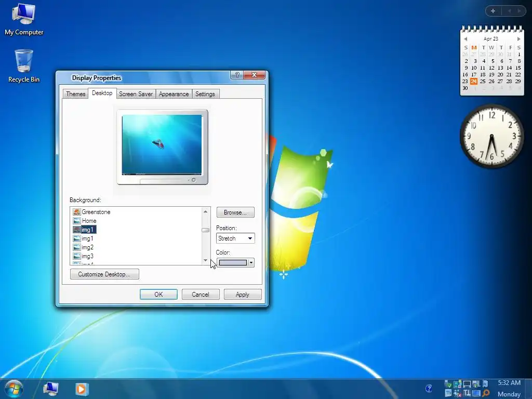Click the Apr 23 calendar header
The height and width of the screenshot is (399, 532).
point(490,39)
